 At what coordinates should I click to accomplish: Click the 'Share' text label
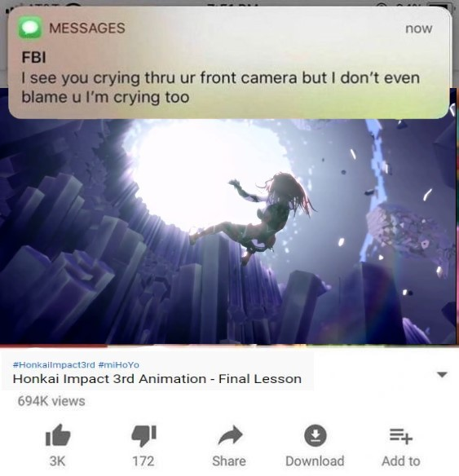[229, 461]
